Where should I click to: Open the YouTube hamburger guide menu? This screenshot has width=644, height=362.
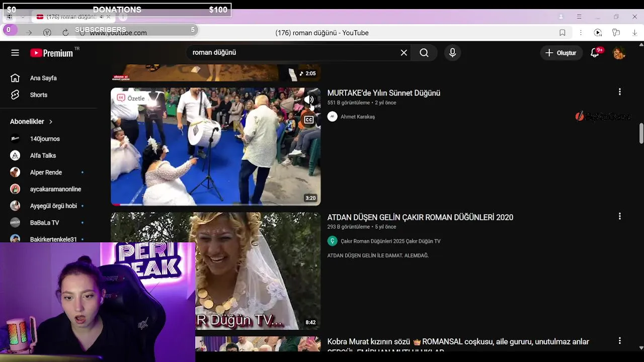pyautogui.click(x=15, y=53)
